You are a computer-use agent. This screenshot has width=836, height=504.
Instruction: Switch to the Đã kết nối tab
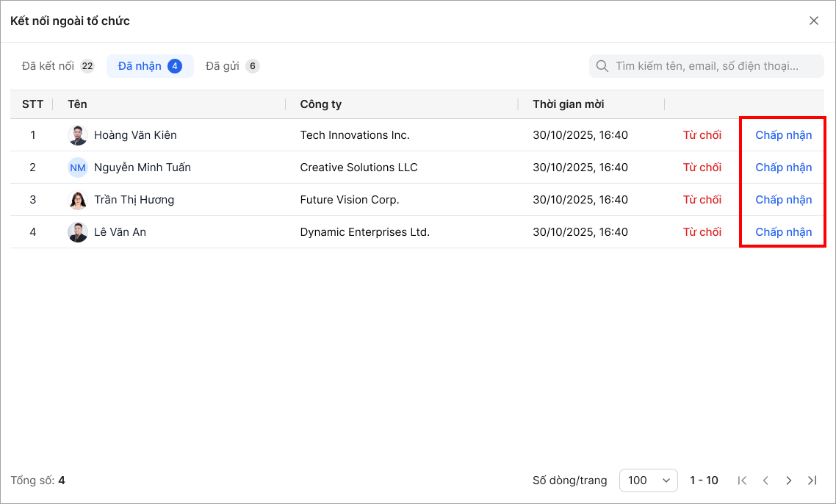coord(58,66)
